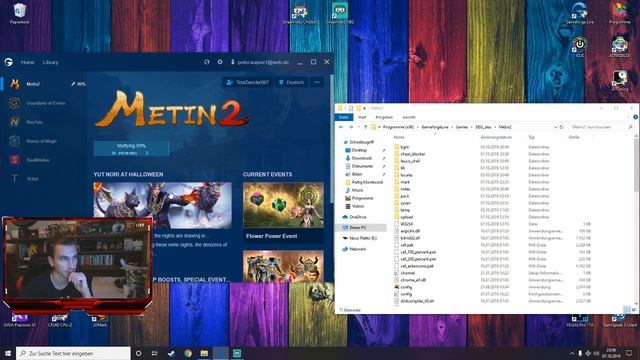
Task: Select the pack folder
Action: pos(404,196)
